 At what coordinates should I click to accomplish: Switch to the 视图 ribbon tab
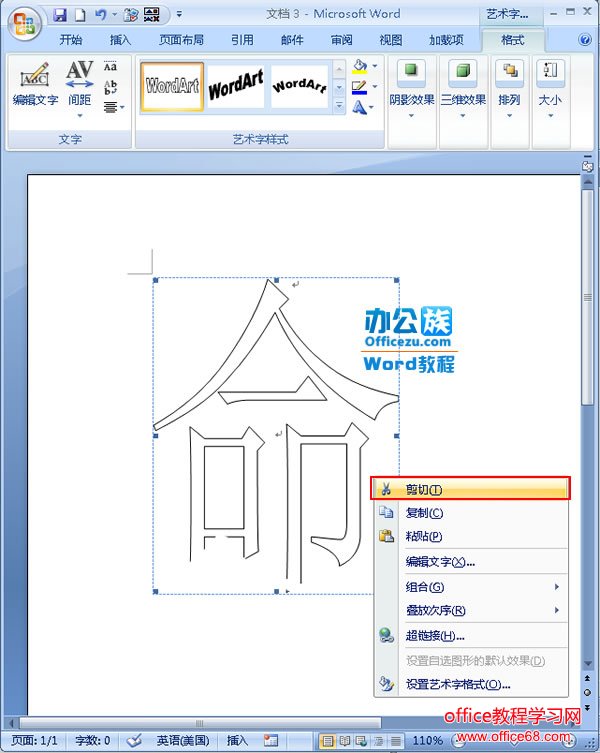click(x=391, y=40)
